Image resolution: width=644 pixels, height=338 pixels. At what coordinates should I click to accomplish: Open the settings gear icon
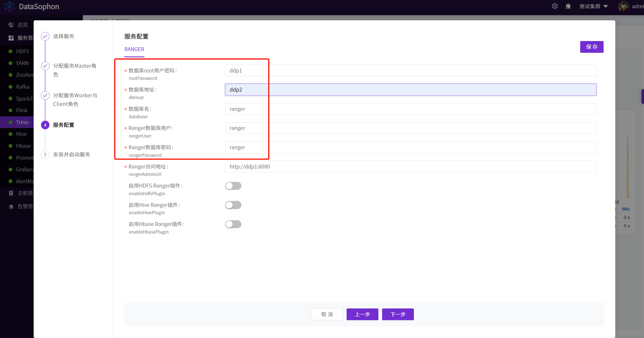pos(555,6)
